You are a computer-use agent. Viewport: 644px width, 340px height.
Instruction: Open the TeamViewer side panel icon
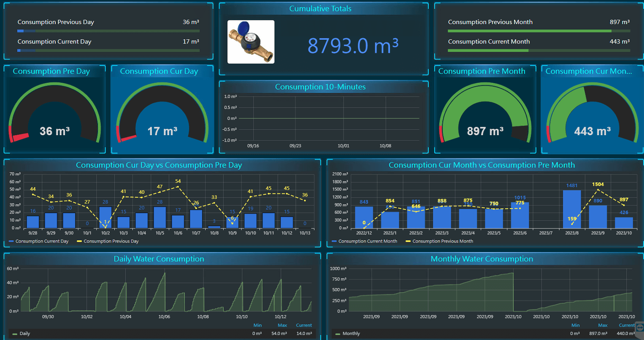[639, 330]
